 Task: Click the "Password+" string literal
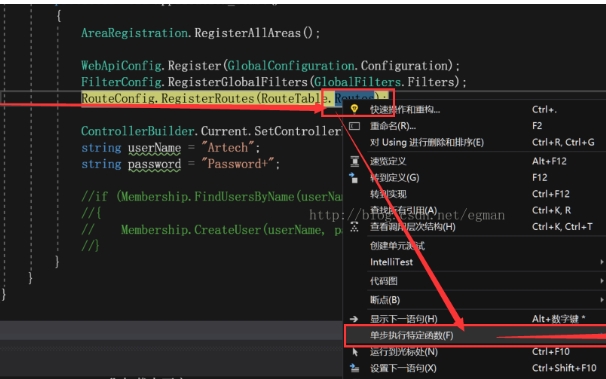[238, 164]
